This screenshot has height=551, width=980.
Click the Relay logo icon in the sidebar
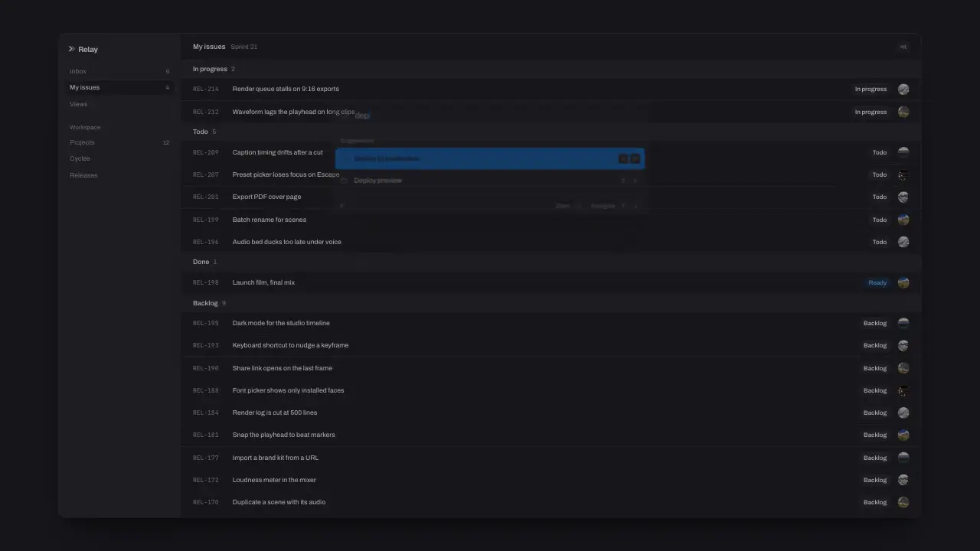coord(71,49)
